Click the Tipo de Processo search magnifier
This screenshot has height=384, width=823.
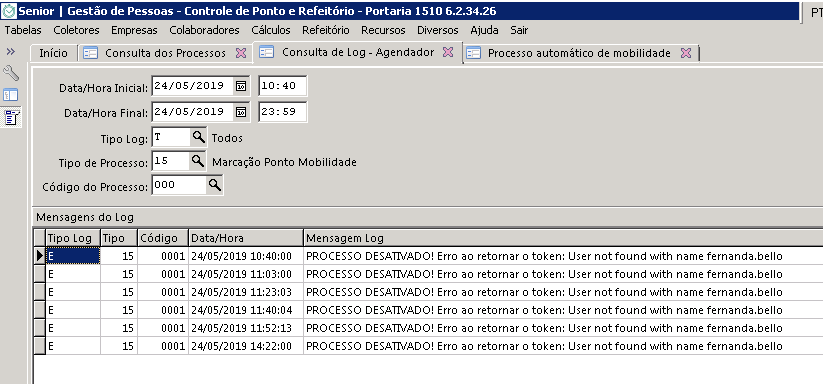(198, 162)
